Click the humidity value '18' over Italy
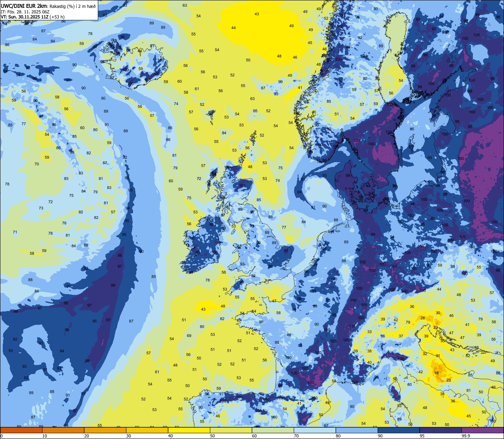This screenshot has height=439, width=504. [436, 373]
